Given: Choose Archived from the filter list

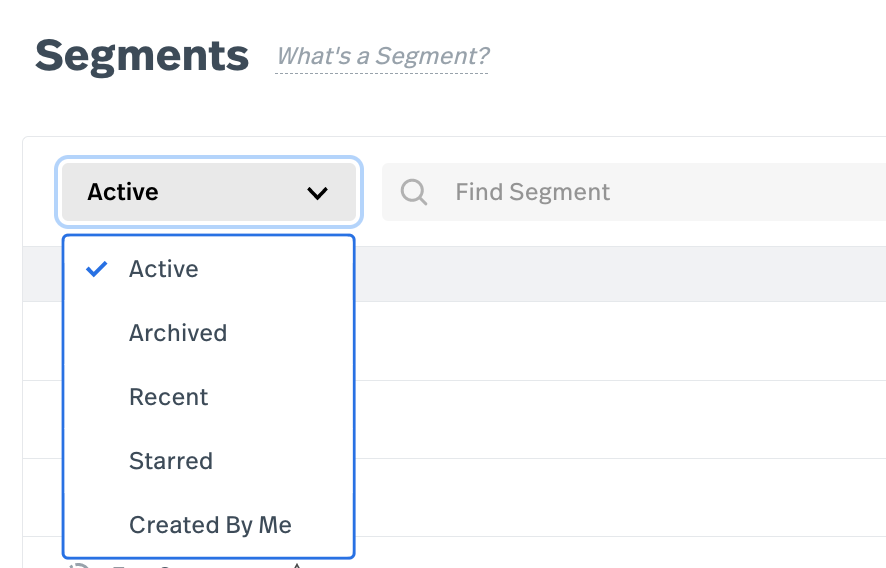Looking at the screenshot, I should point(178,333).
